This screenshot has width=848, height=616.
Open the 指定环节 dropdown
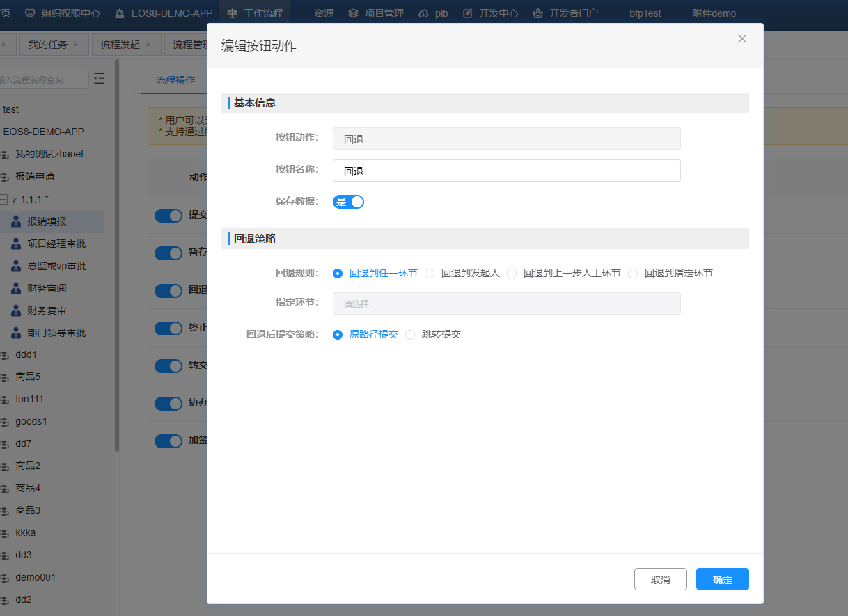[506, 303]
